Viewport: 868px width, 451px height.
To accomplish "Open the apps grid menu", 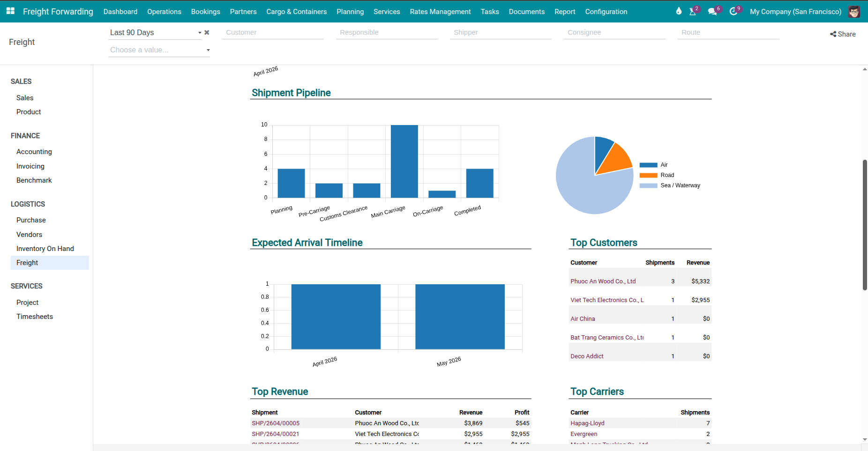I will (x=10, y=11).
